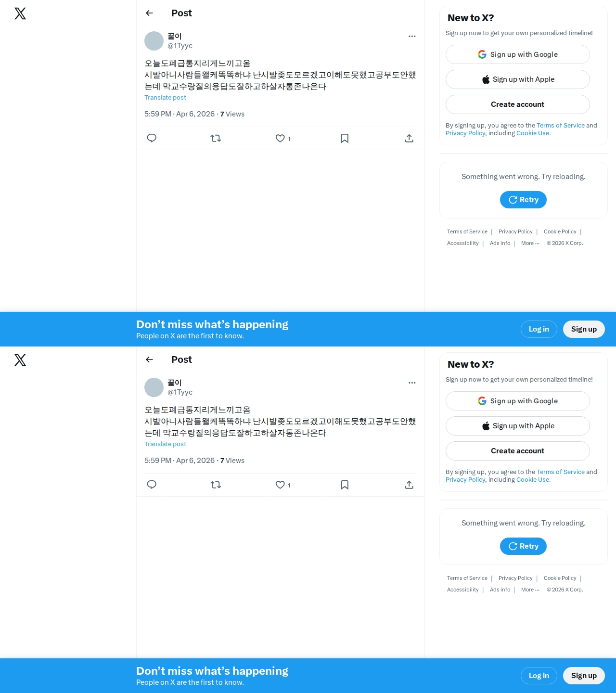Viewport: 616px width, 693px height.
Task: Go back using the arrow beside the upper Post heading
Action: pyautogui.click(x=149, y=13)
